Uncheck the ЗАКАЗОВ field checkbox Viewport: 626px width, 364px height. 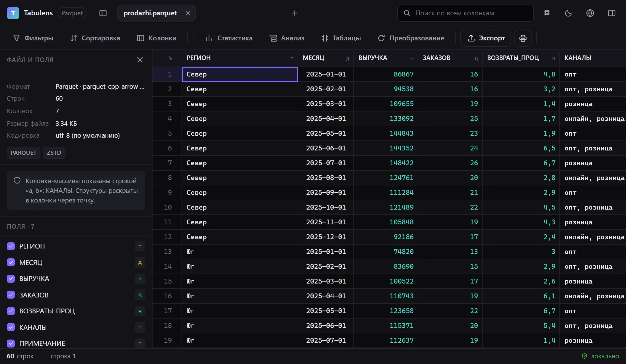pyautogui.click(x=11, y=295)
